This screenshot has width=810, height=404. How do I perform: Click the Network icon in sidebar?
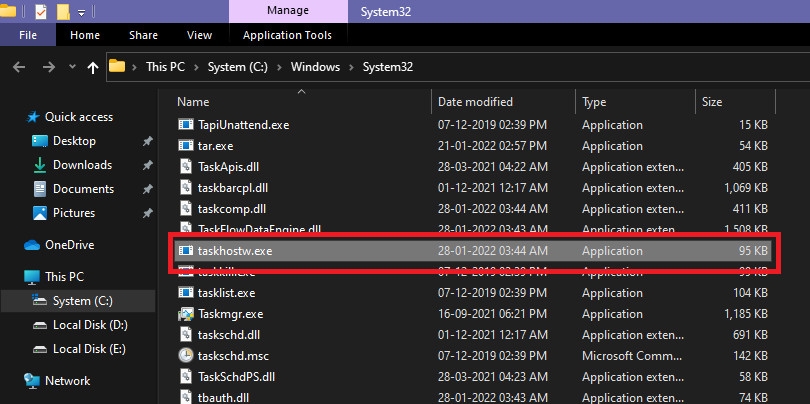click(32, 381)
